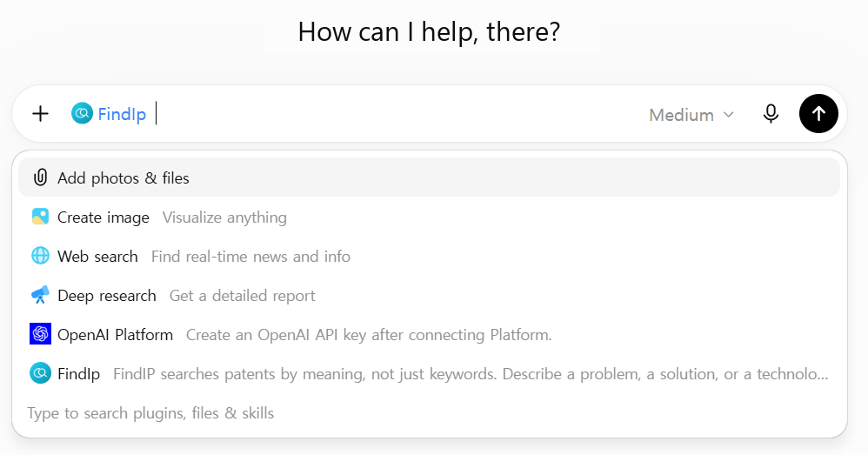The height and width of the screenshot is (455, 868).
Task: Pick the FindIp plugin in the list
Action: pos(429,373)
